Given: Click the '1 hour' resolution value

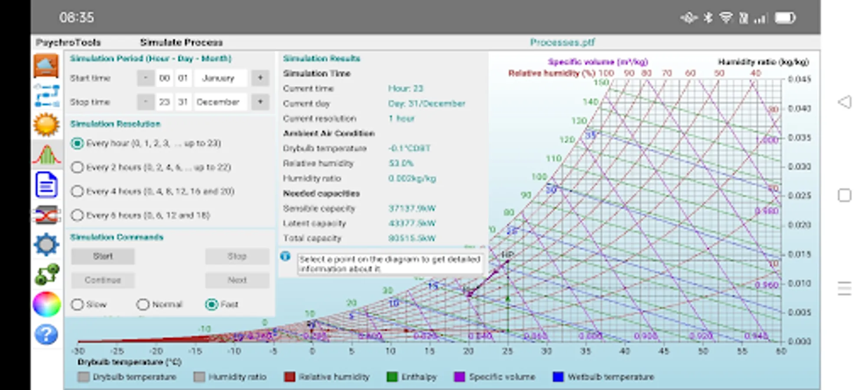Looking at the screenshot, I should 401,118.
